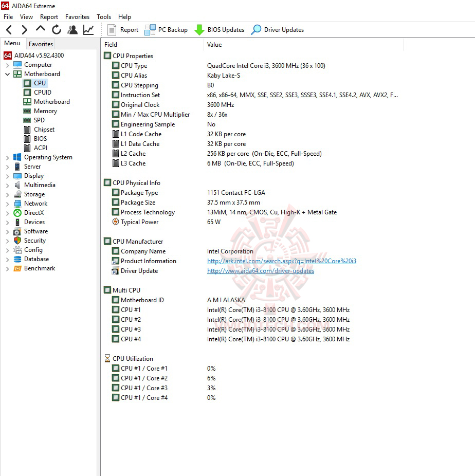Open the Intel ARK product information link
The image size is (475, 476).
coord(282,261)
